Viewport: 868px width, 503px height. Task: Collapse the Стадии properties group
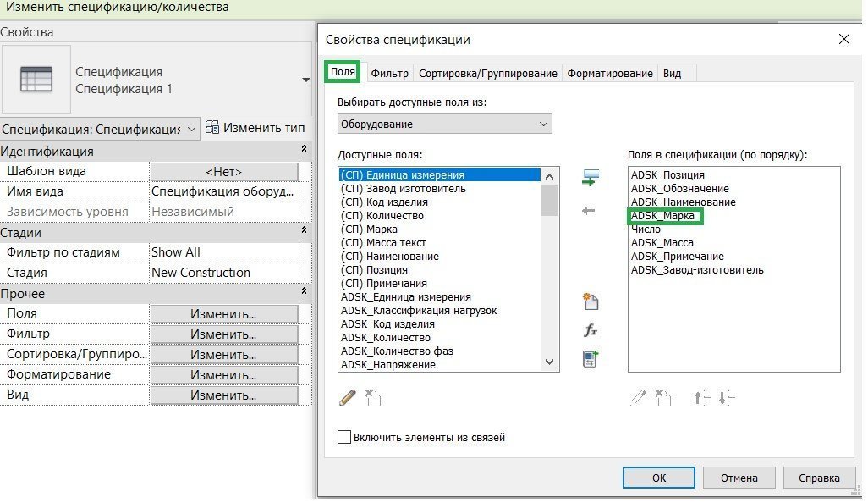pyautogui.click(x=304, y=232)
